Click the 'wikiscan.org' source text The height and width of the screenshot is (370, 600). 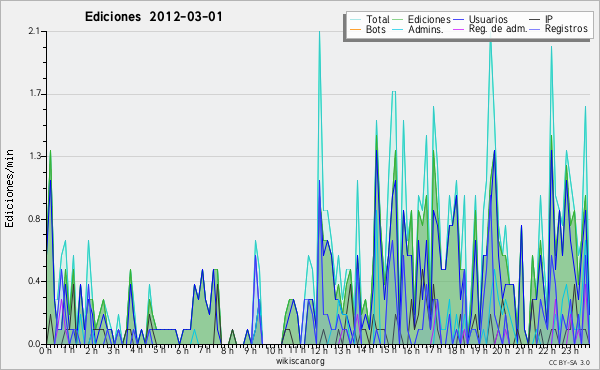coord(300,361)
